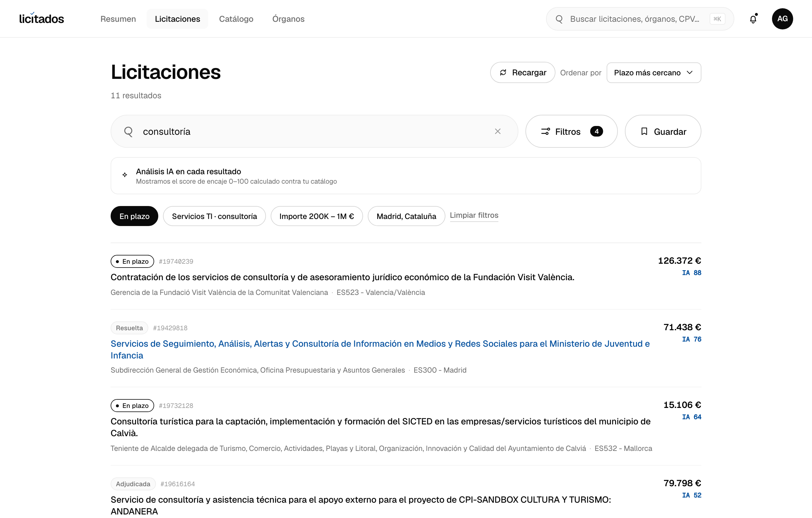Open the Filtros panel button
Image resolution: width=812 pixels, height=518 pixels.
572,131
